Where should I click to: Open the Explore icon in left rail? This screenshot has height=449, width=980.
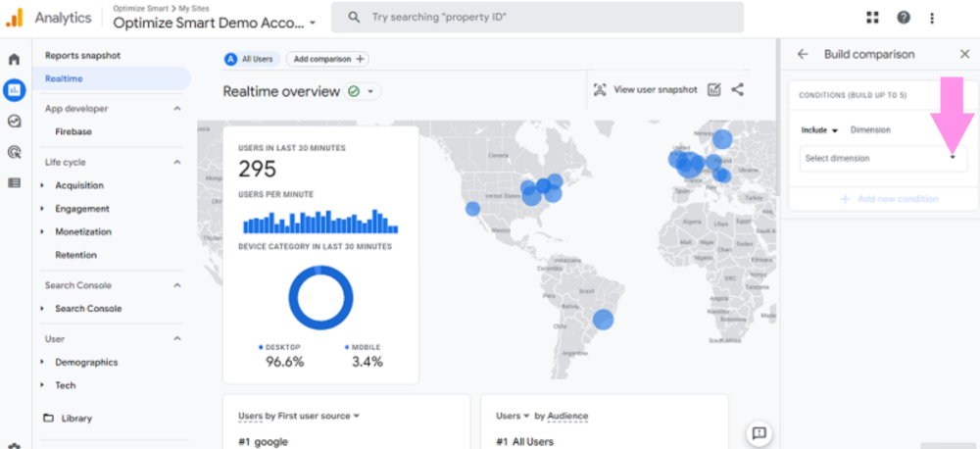point(14,122)
